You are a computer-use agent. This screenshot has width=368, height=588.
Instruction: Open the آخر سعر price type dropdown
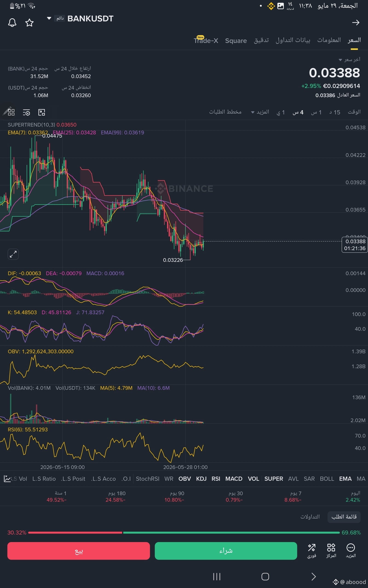click(349, 59)
